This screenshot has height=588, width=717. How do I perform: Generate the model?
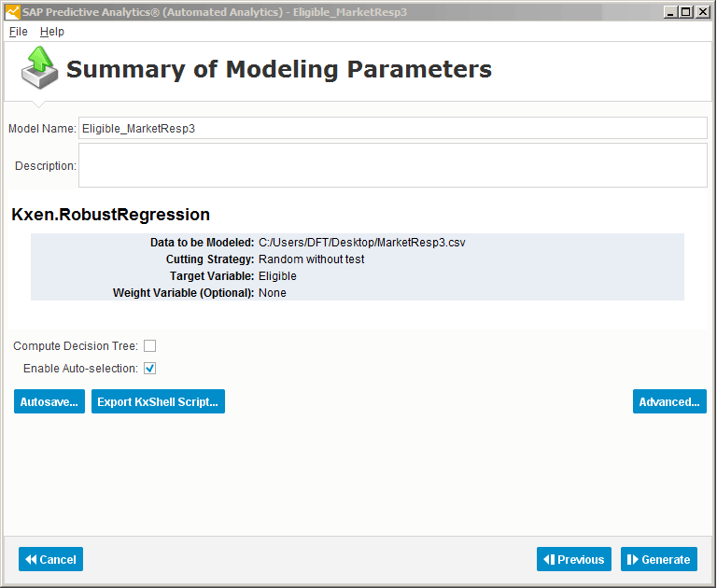[x=659, y=559]
